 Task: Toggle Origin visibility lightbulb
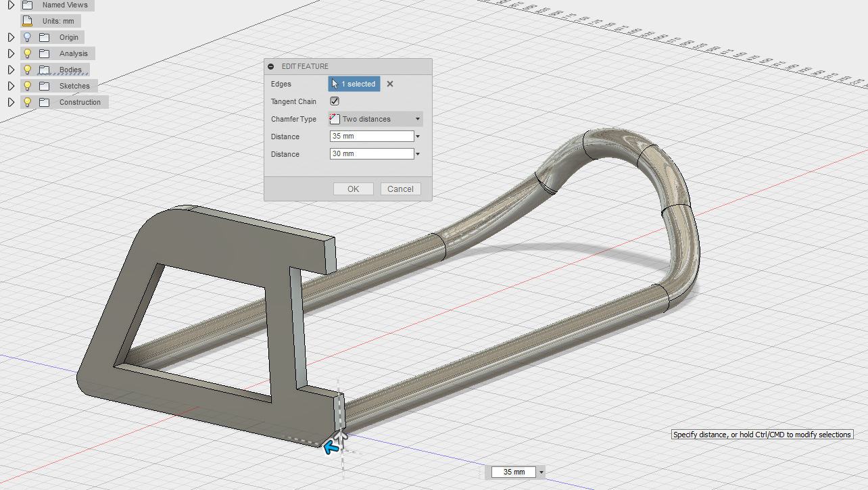click(x=28, y=38)
